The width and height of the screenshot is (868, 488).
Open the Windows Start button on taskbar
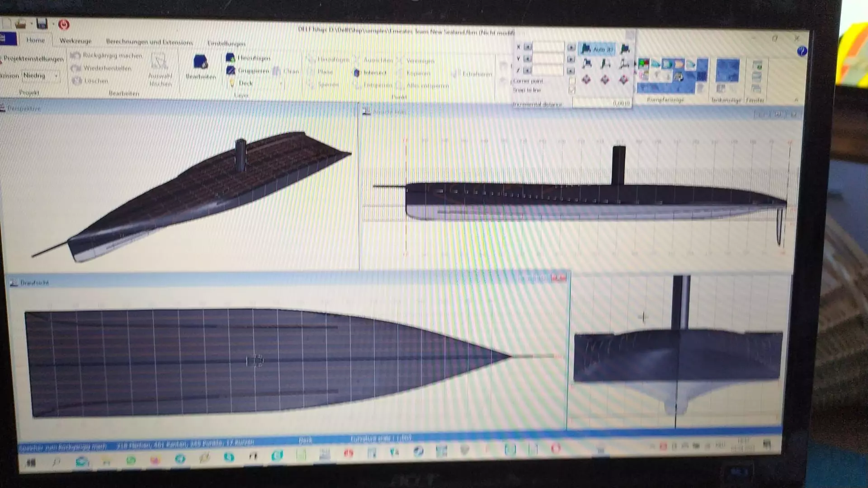[31, 462]
